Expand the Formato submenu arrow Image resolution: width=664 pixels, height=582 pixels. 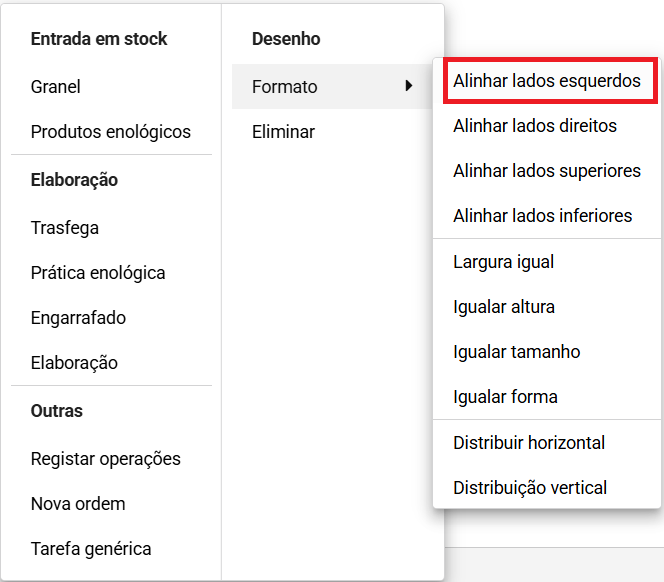click(x=408, y=86)
